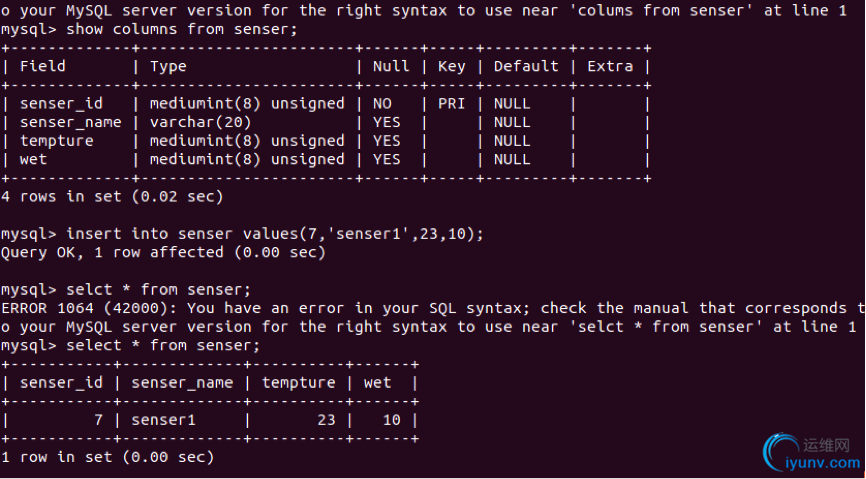
Task: Select the PRI key value
Action: [451, 104]
